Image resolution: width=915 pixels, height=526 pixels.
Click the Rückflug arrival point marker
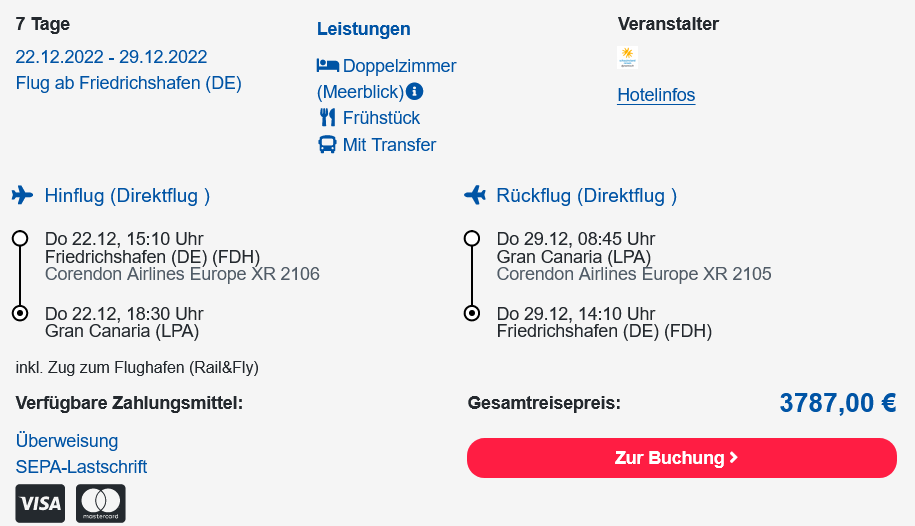[472, 313]
